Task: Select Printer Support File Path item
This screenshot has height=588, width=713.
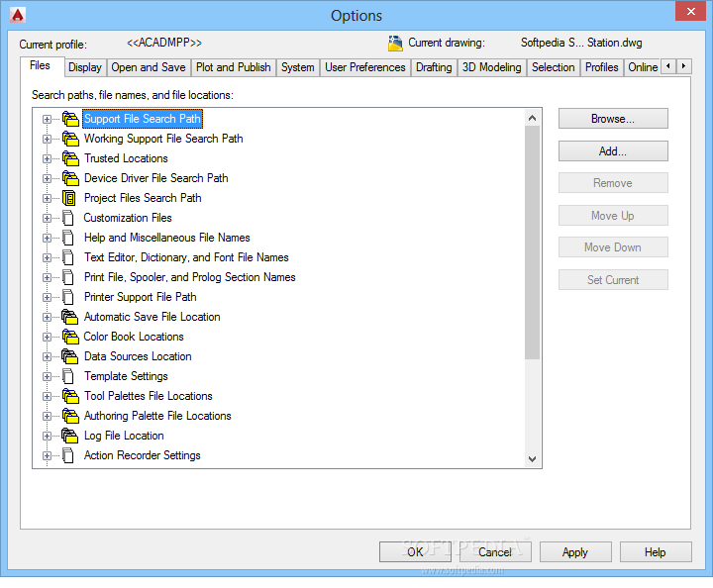Action: pos(140,297)
